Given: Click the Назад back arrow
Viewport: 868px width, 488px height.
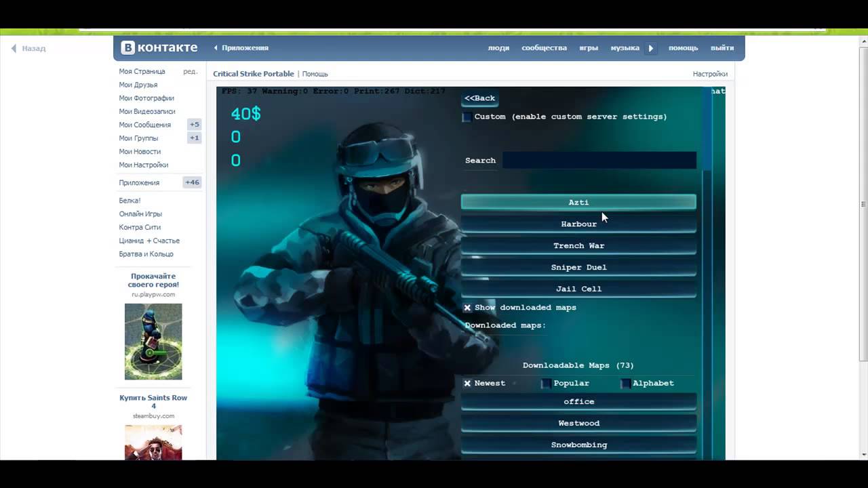Looking at the screenshot, I should tap(28, 48).
